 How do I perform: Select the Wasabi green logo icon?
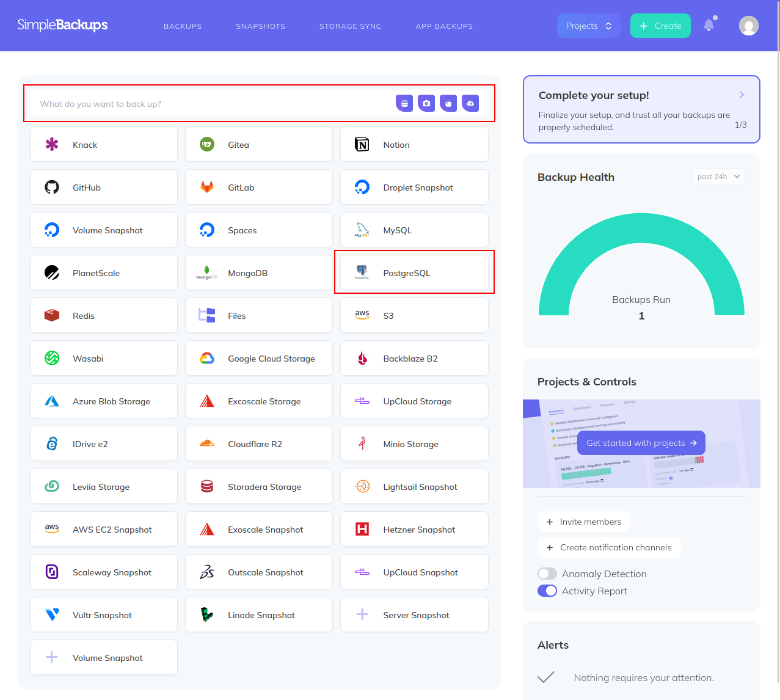(x=52, y=359)
